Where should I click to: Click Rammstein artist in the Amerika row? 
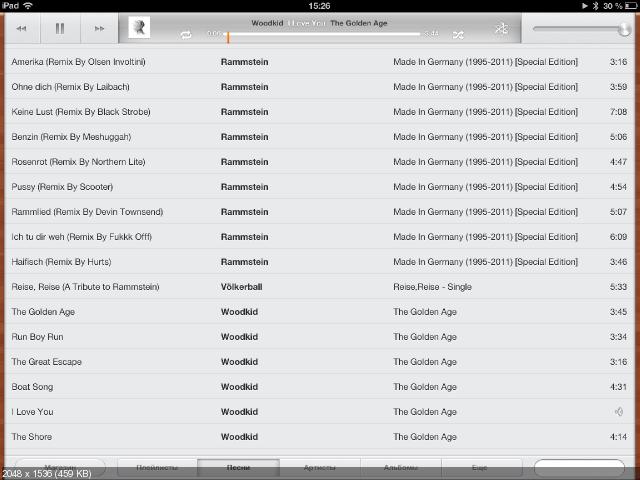(244, 62)
